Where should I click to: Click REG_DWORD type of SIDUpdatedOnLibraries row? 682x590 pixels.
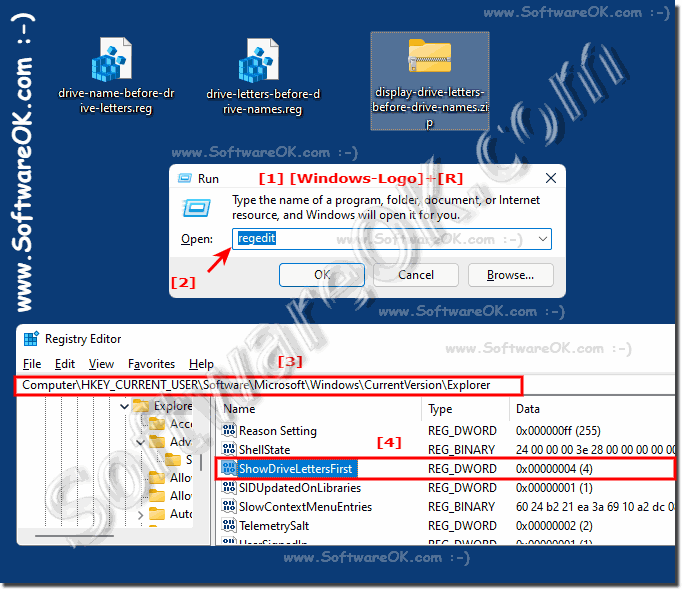[462, 488]
